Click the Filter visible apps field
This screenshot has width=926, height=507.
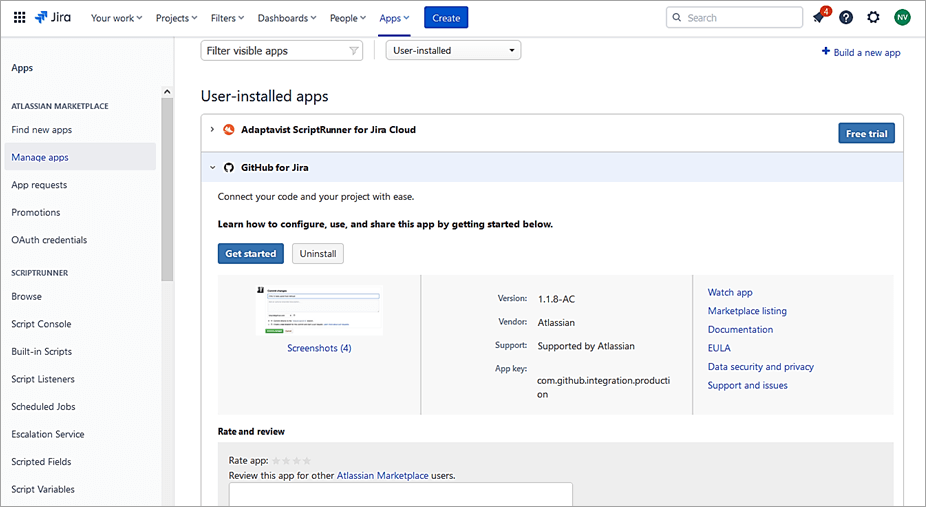click(281, 51)
